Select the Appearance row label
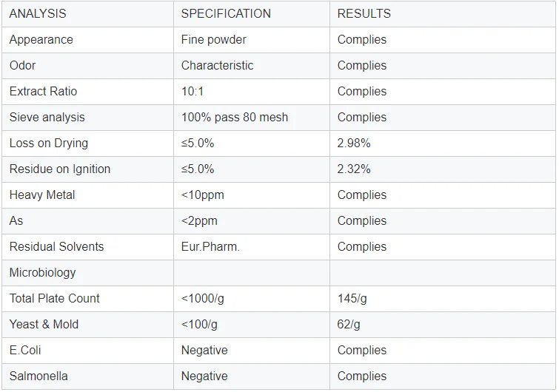Image resolution: width=559 pixels, height=392 pixels. 41,40
